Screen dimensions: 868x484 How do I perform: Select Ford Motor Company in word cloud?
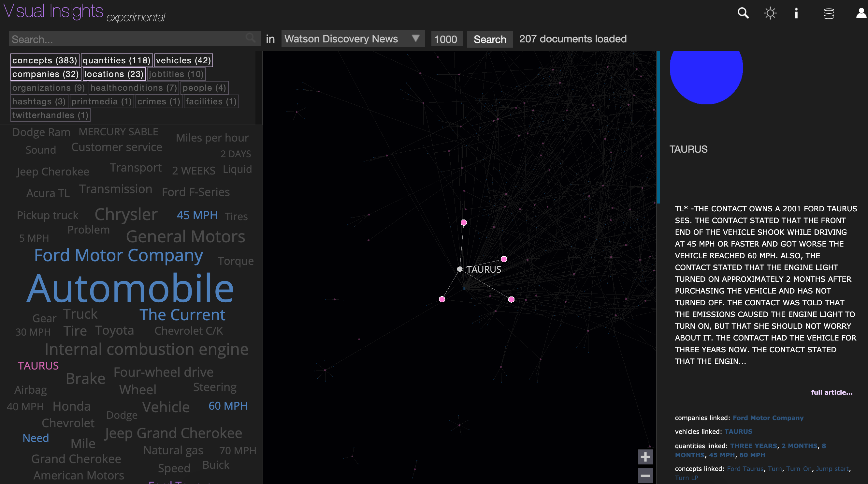(x=118, y=255)
